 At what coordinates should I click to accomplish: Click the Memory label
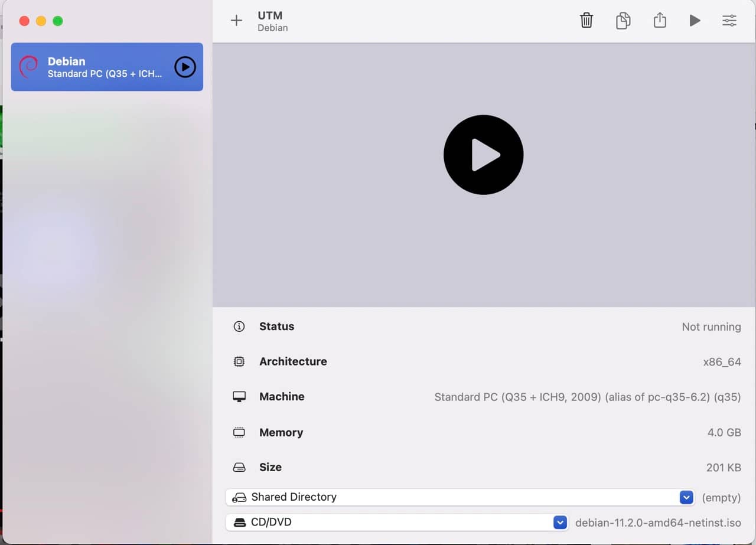click(x=281, y=432)
